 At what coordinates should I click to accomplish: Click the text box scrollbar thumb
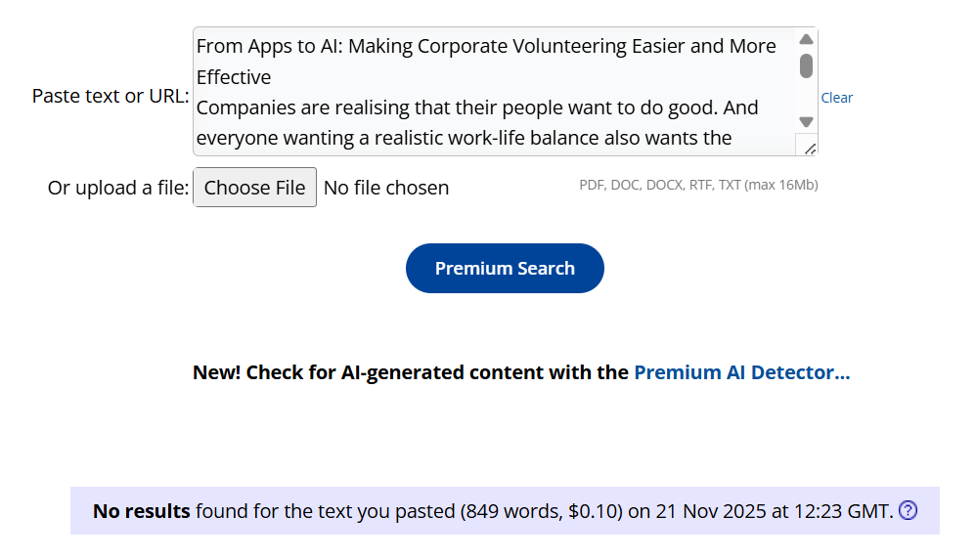806,66
